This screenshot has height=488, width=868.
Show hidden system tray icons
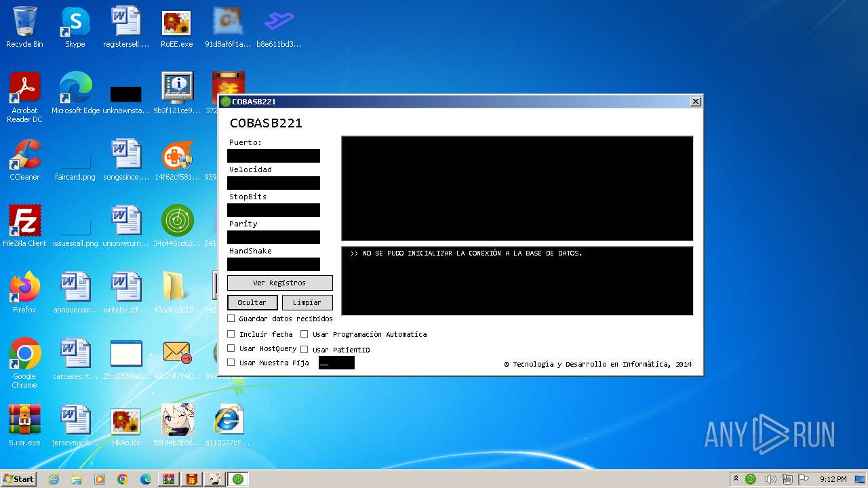pos(736,479)
